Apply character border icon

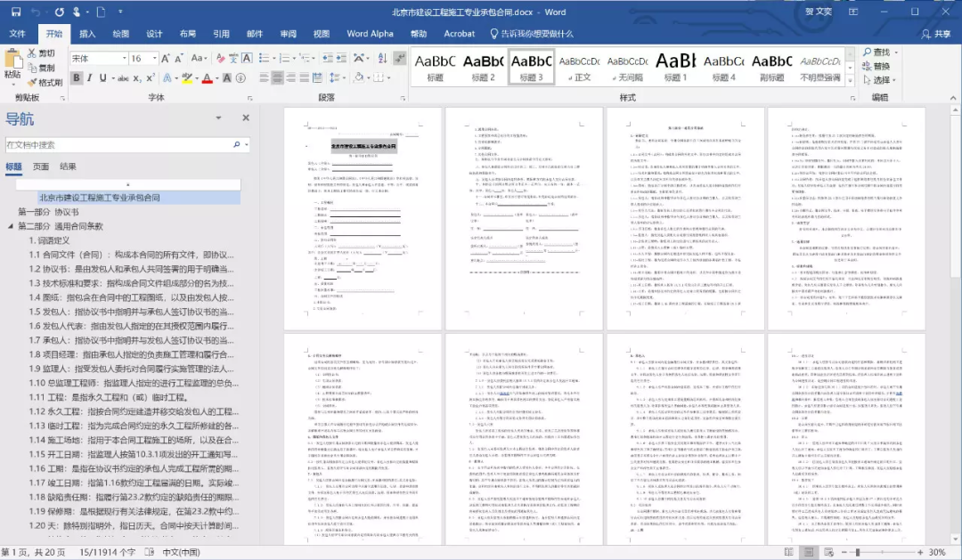click(x=247, y=58)
